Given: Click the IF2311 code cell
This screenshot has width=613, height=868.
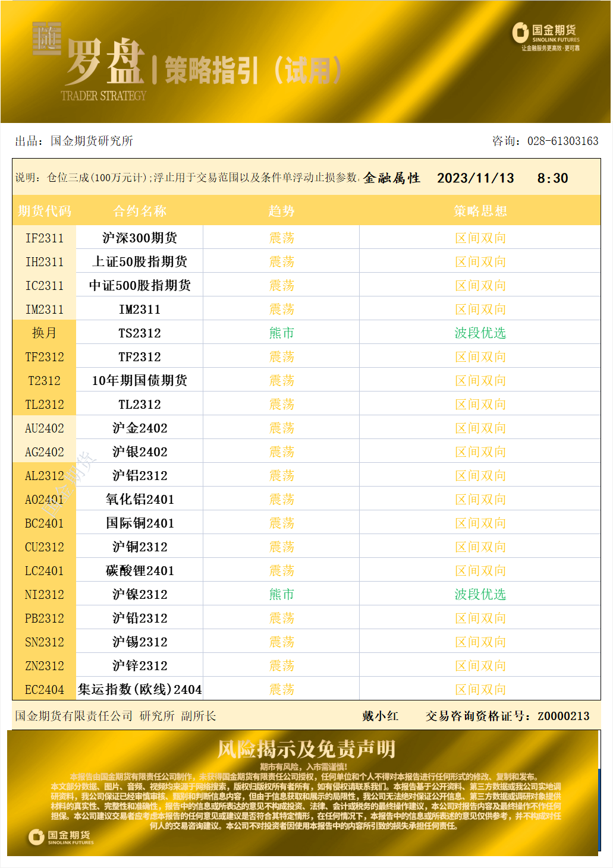Looking at the screenshot, I should pyautogui.click(x=45, y=238).
